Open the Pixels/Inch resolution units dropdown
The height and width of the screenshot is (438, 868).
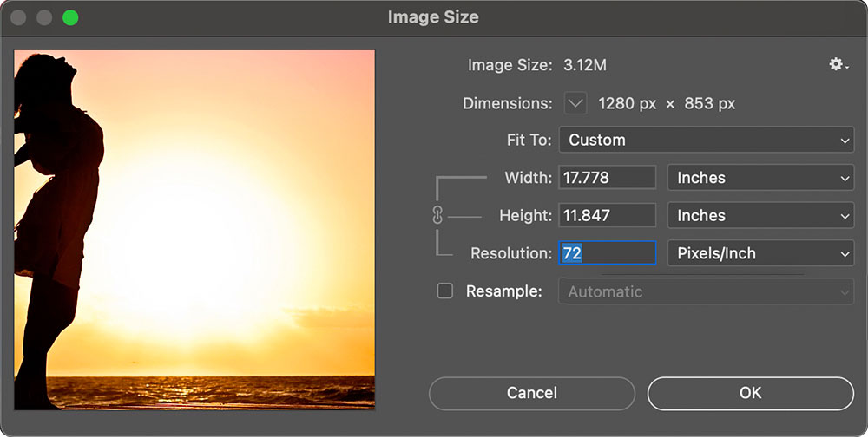point(759,253)
